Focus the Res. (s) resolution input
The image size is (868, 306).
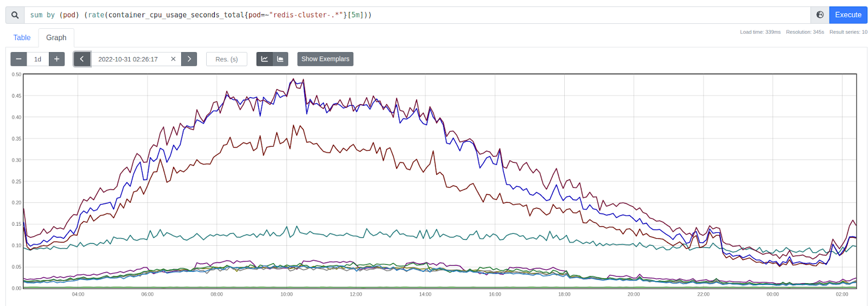coord(226,59)
